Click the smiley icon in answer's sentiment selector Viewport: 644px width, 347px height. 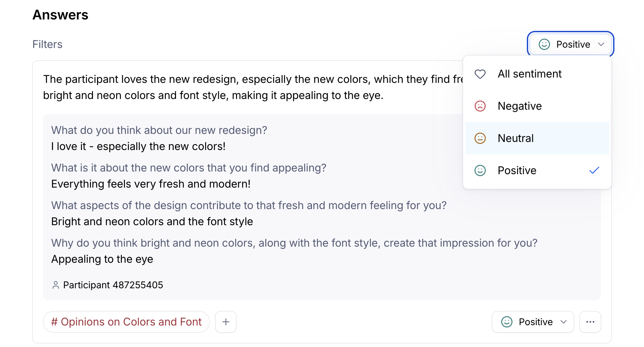click(507, 322)
